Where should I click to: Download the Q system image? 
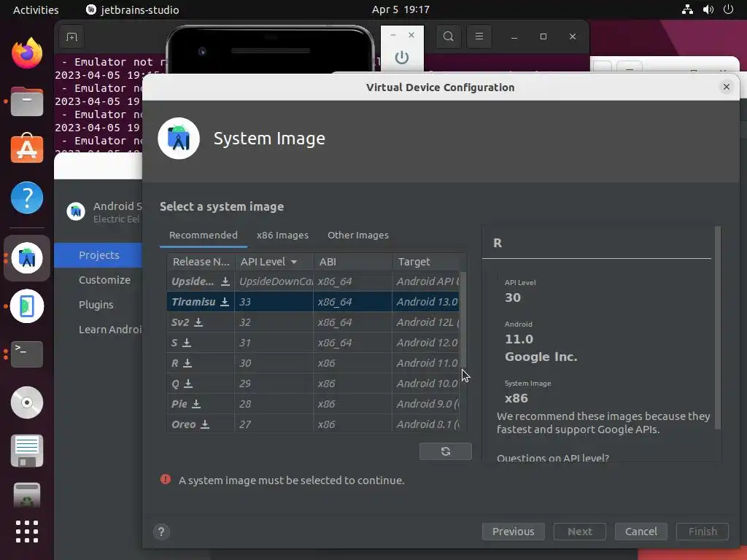[188, 384]
